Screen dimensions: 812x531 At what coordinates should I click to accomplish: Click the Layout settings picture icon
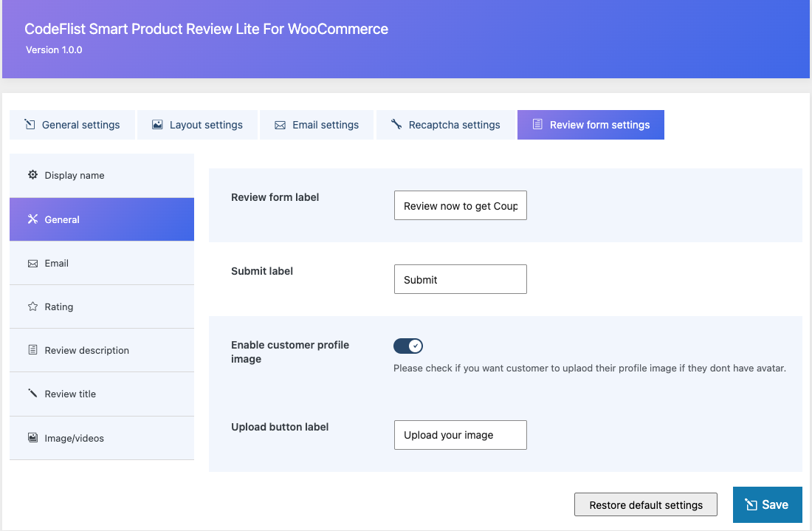[157, 124]
